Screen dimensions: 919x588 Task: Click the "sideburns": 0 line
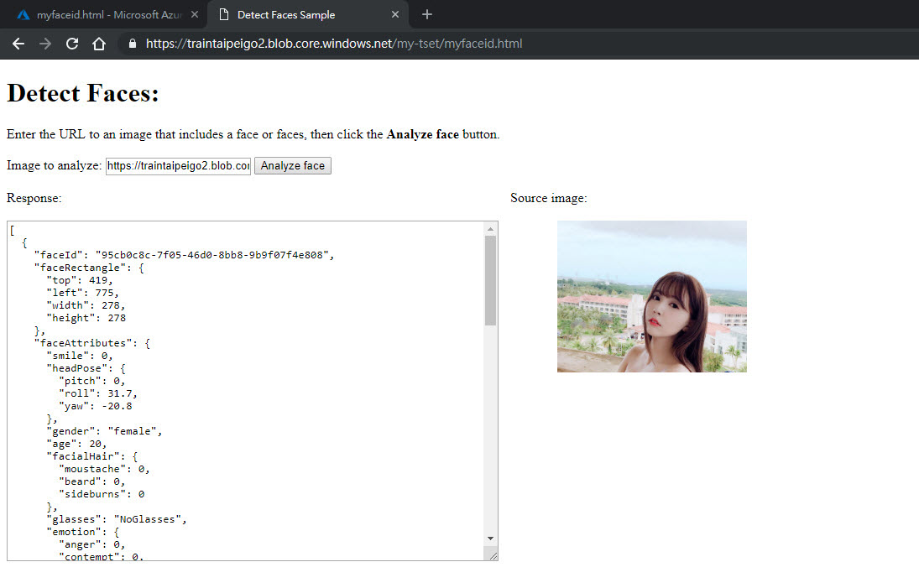[102, 494]
